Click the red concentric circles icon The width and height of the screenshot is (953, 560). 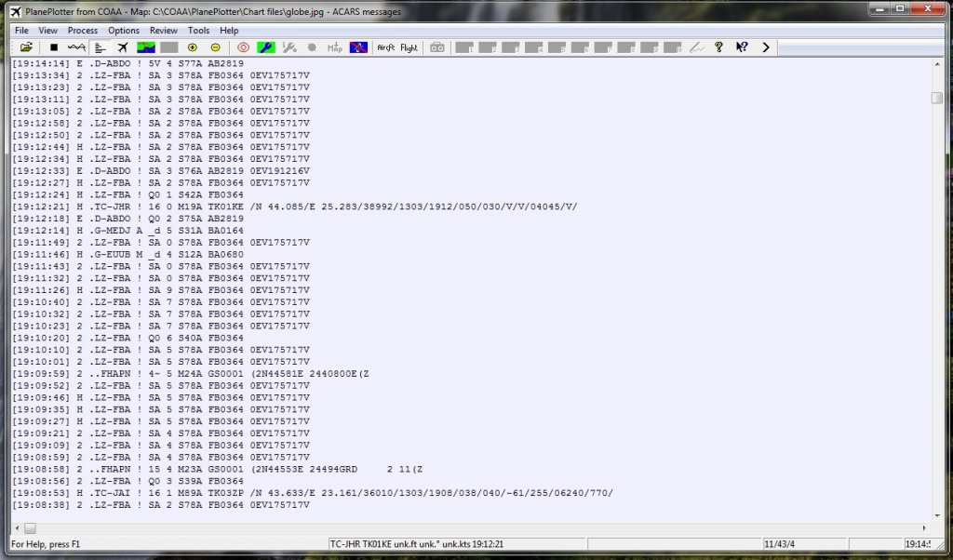(243, 47)
